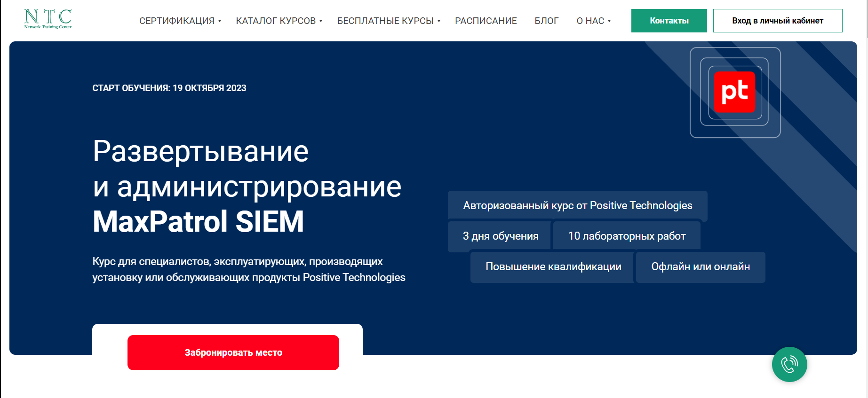
Task: Open the БЕСПЛАТНЫЕ КУРСЫ menu label
Action: (385, 21)
